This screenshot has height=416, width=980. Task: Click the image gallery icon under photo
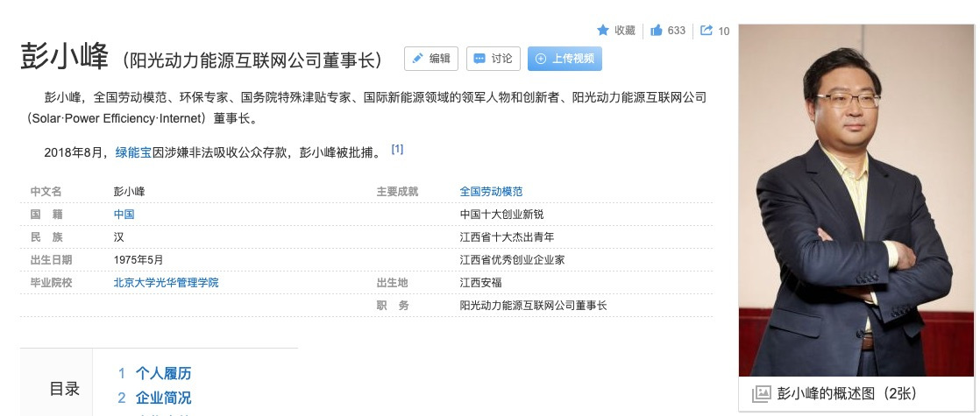pyautogui.click(x=761, y=393)
